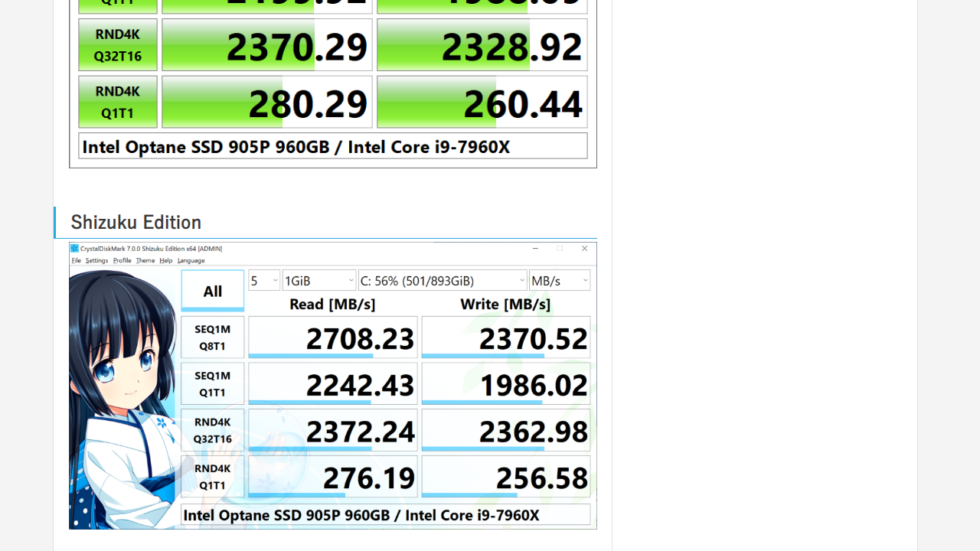Open the 1GiB test size dropdown
Image resolution: width=980 pixels, height=551 pixels.
(x=318, y=281)
